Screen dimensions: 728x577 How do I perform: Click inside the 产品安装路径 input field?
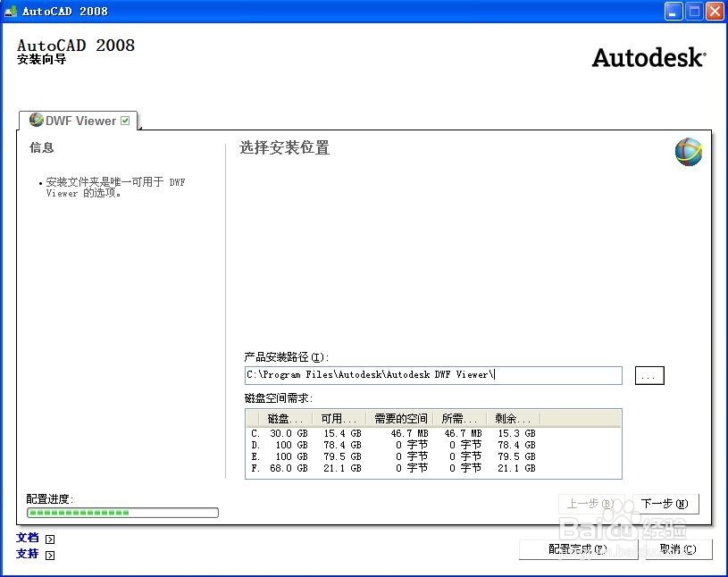(433, 375)
